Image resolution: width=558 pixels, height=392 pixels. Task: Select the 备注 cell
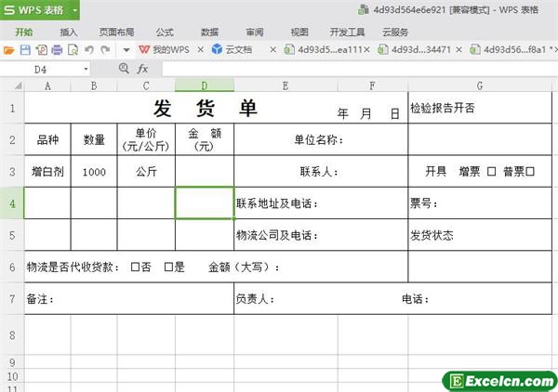tap(129, 298)
